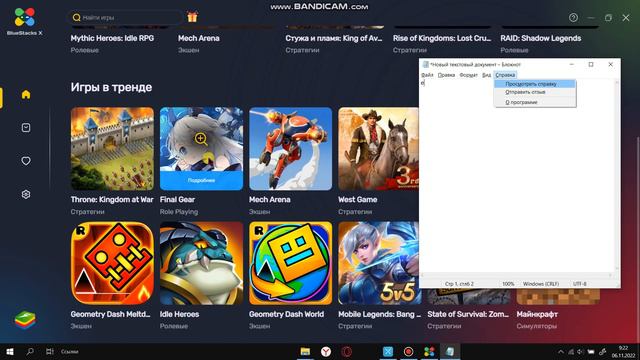This screenshot has height=360, width=640.
Task: Open the BlueStacks X home tab
Action: tap(26, 95)
